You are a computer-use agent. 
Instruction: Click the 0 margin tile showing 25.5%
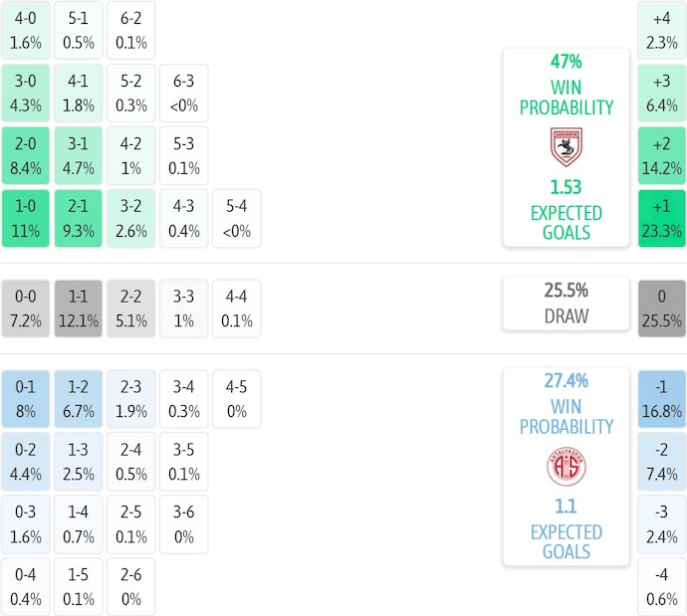point(662,308)
